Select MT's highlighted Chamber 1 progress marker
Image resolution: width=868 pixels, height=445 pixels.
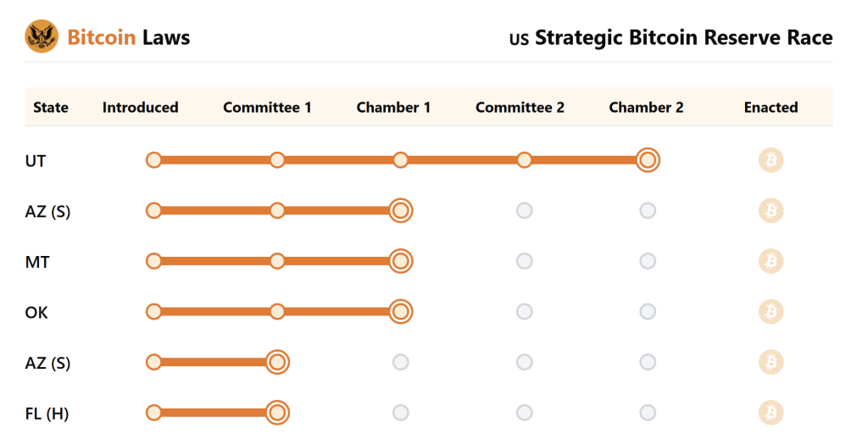[401, 261]
